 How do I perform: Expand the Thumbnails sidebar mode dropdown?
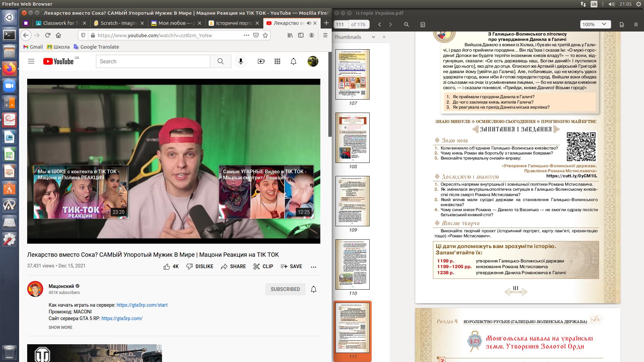[373, 37]
